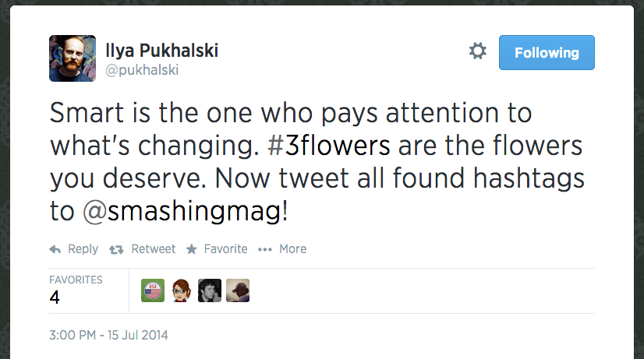The height and width of the screenshot is (359, 644).
Task: Open the 3:00 PM - 15 Jul 2014 timestamp
Action: tap(108, 336)
